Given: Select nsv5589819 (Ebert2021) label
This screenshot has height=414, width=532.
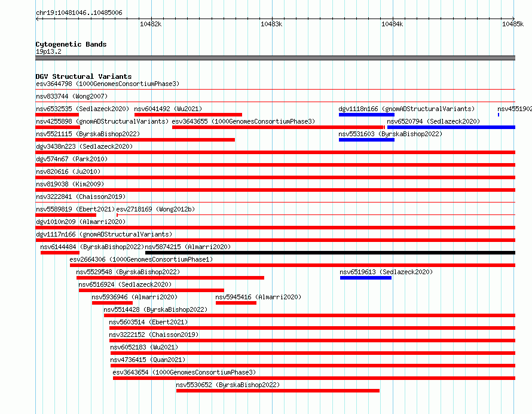Looking at the screenshot, I should [x=75, y=209].
